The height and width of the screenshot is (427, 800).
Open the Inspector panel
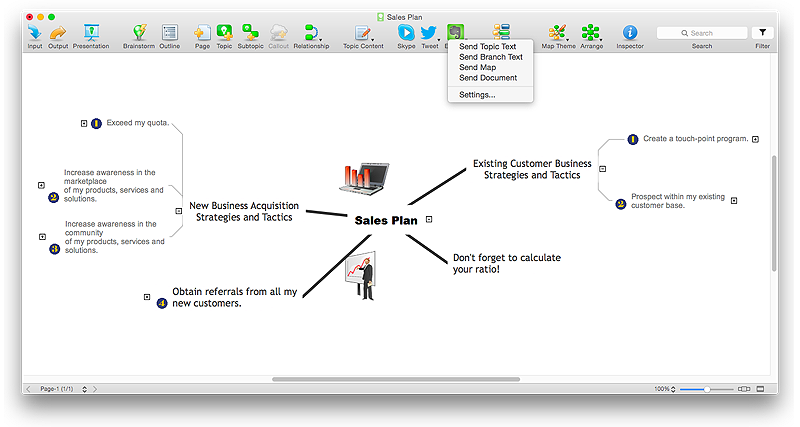point(630,33)
